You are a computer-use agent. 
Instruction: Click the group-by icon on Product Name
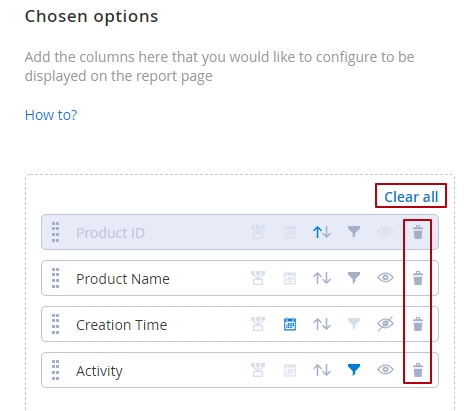pos(258,278)
